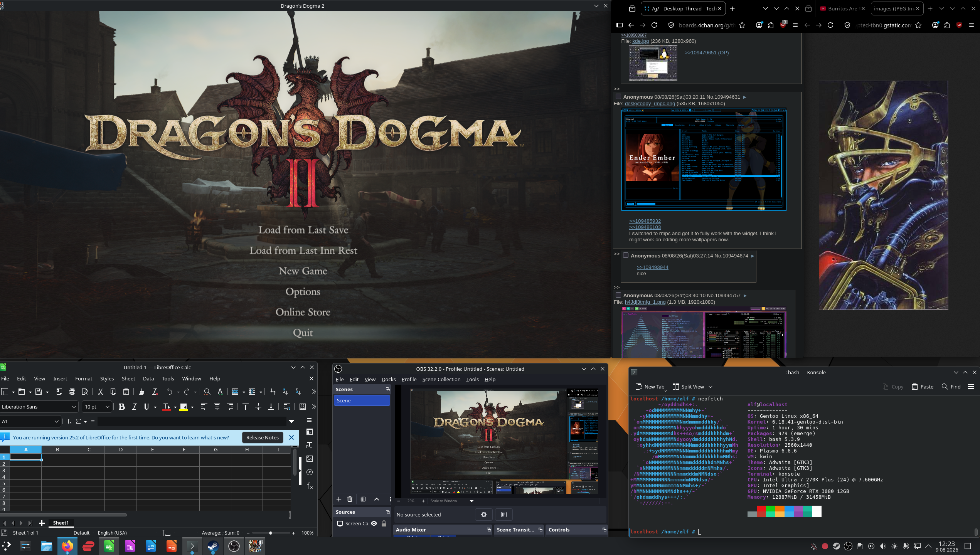Click the Release Notes button in Calc
Screen dimensions: 980x555
point(263,437)
